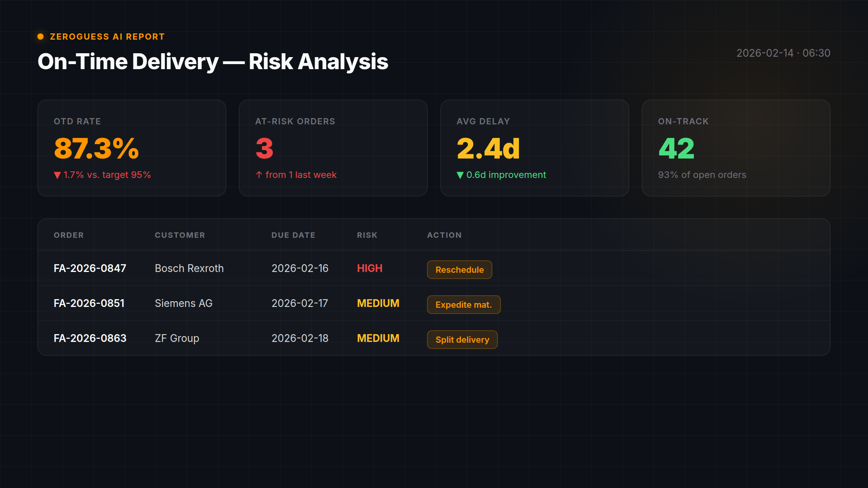
Task: Click the timestamp 2026-02-14 · 06:30
Action: [783, 53]
